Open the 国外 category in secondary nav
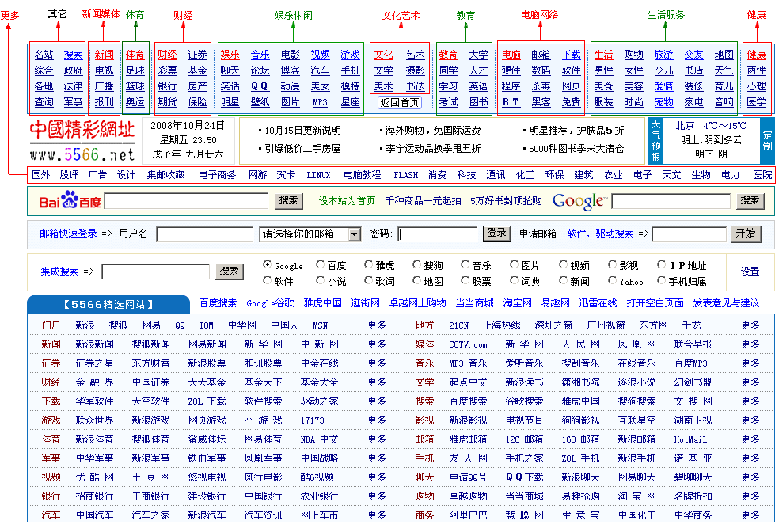This screenshot has width=779, height=532. click(40, 175)
